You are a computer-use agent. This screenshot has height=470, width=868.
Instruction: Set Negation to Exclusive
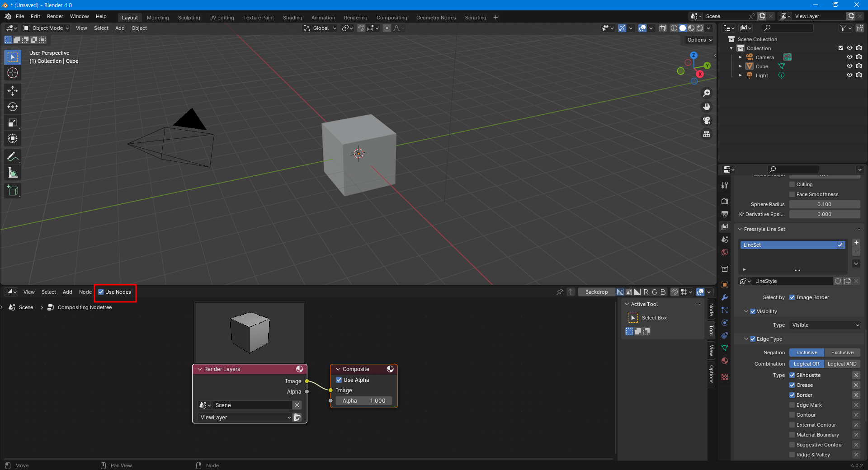[x=842, y=352]
